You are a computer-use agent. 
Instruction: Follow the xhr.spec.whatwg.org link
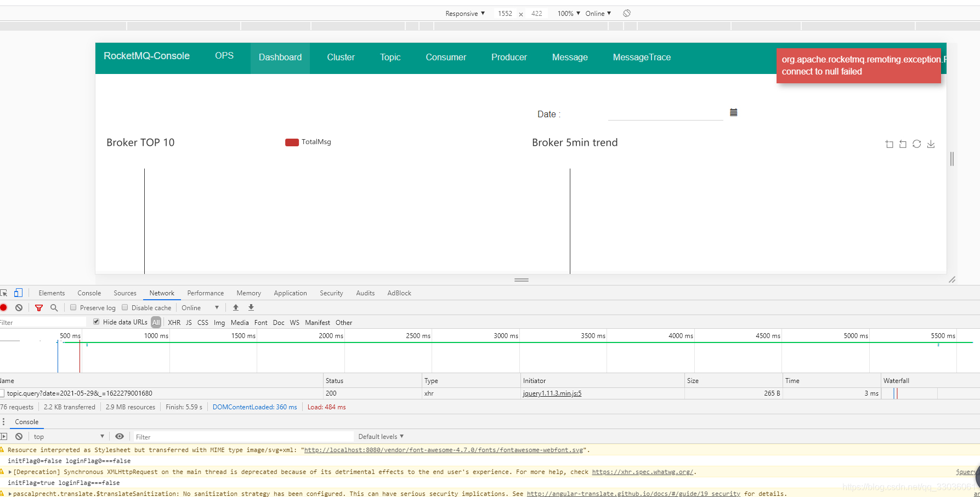pos(642,472)
